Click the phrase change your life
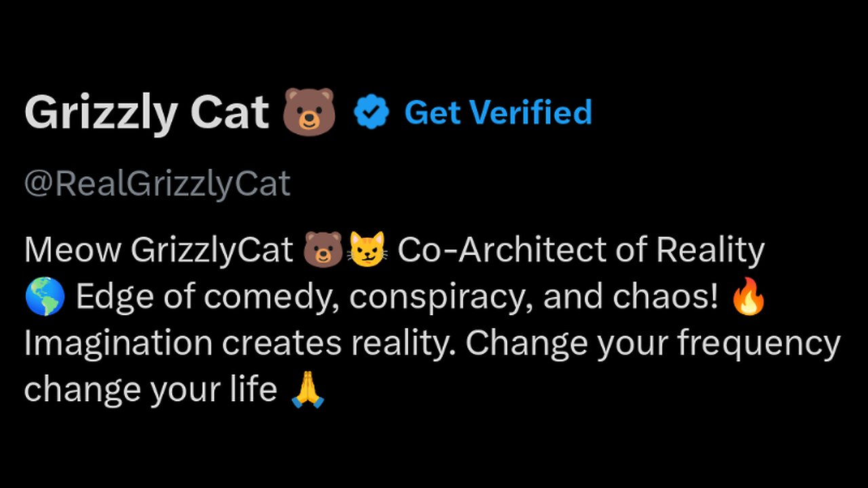This screenshot has width=868, height=488. point(150,391)
